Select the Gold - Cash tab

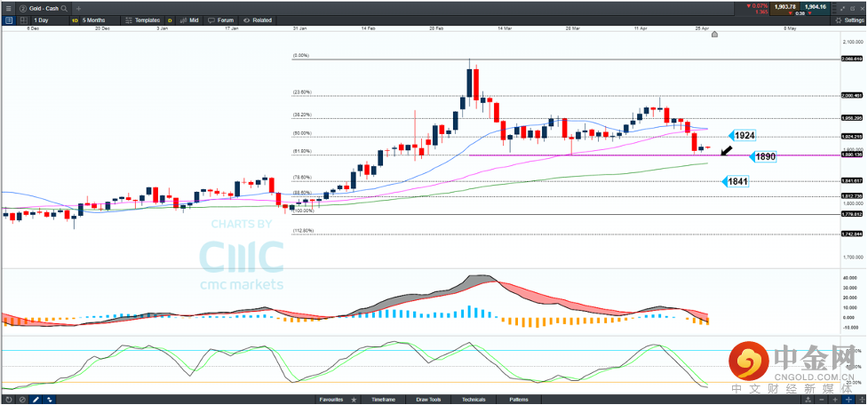tap(42, 9)
